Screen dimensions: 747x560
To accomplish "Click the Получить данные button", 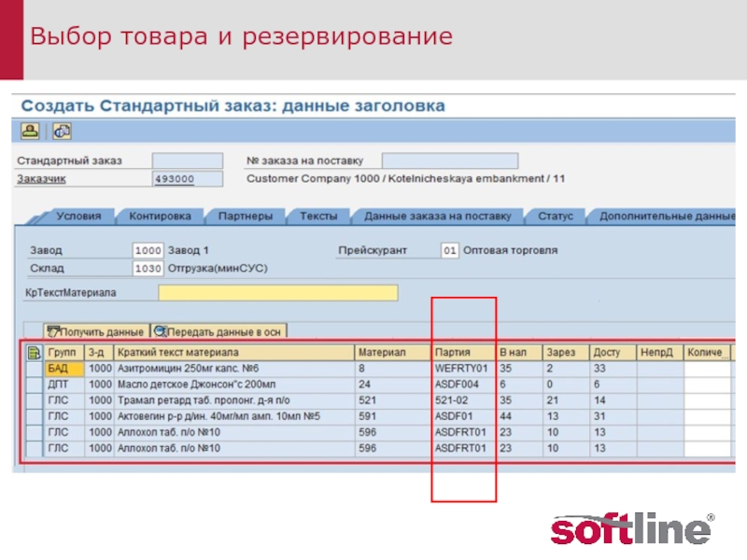I will click(96, 332).
